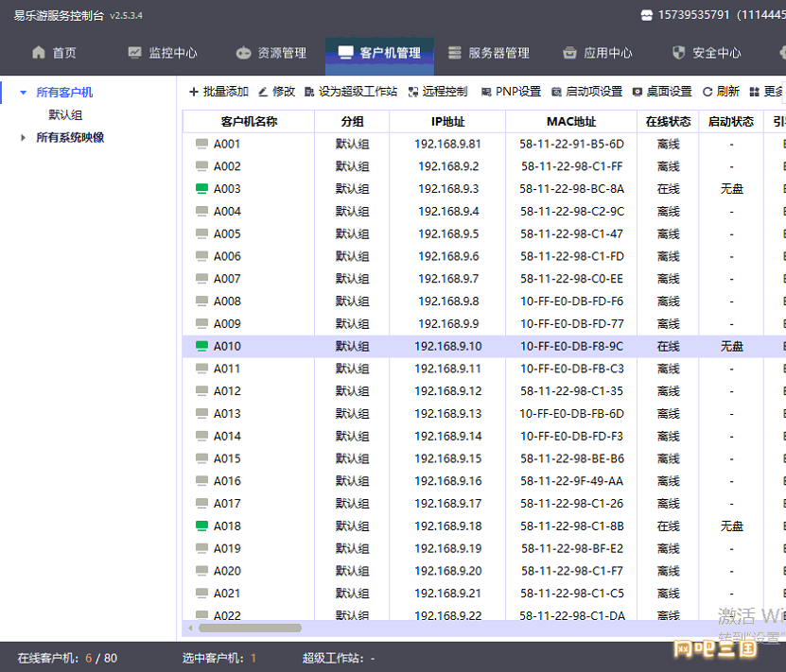Select the A018 client row

tap(483, 526)
